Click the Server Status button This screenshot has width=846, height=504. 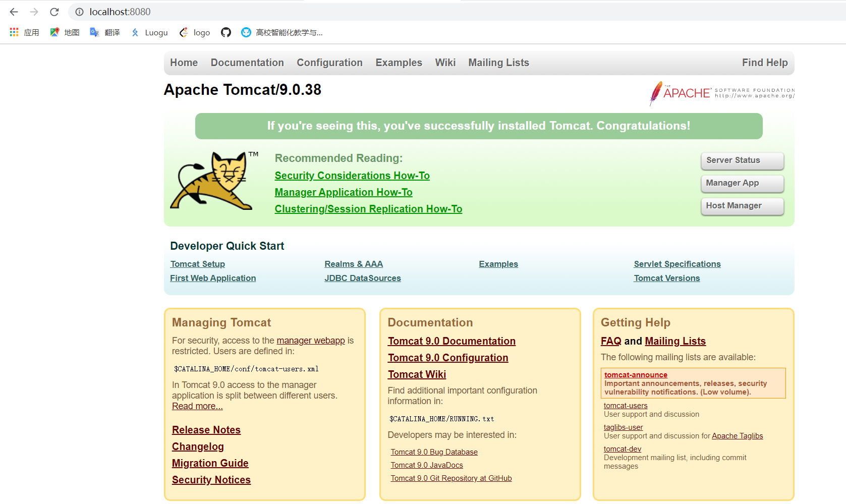742,160
